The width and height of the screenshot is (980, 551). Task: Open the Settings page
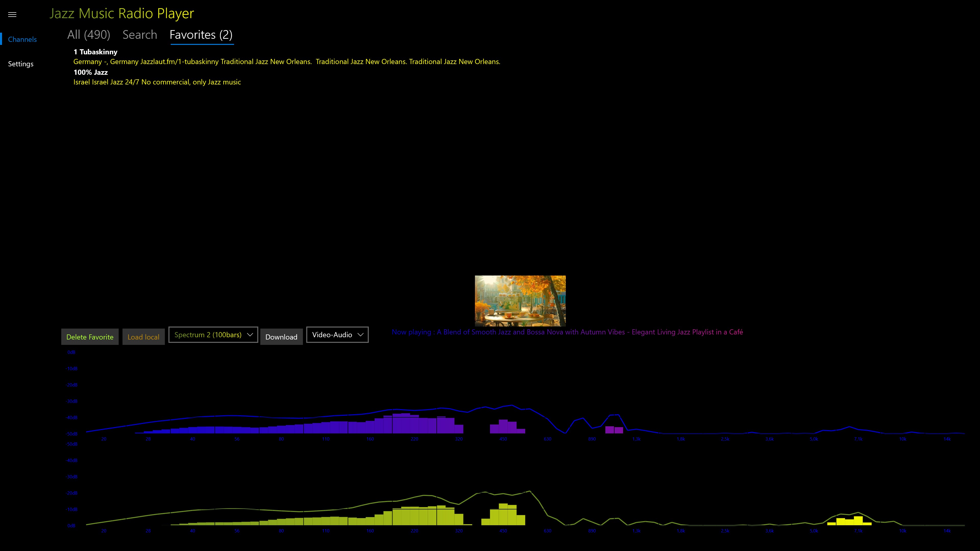pos(20,64)
